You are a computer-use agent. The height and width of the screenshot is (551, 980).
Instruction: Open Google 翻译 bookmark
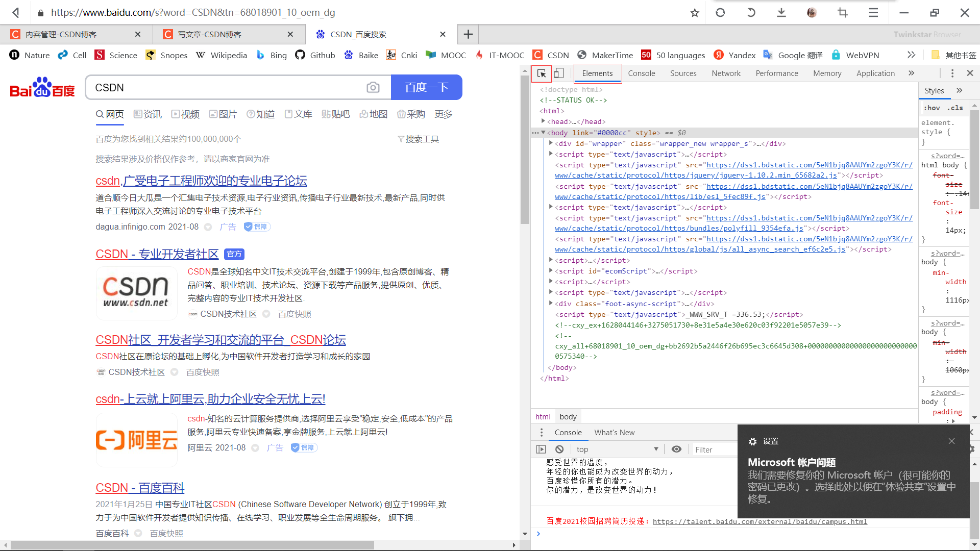[x=793, y=55]
